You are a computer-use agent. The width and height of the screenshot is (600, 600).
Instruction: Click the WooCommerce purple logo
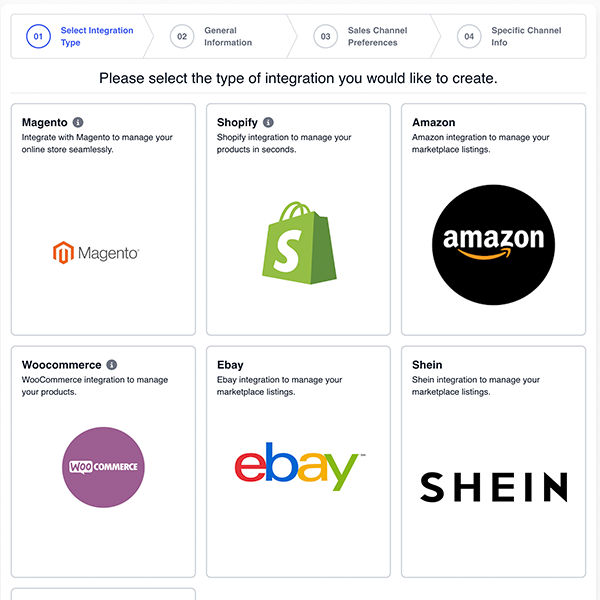point(103,466)
